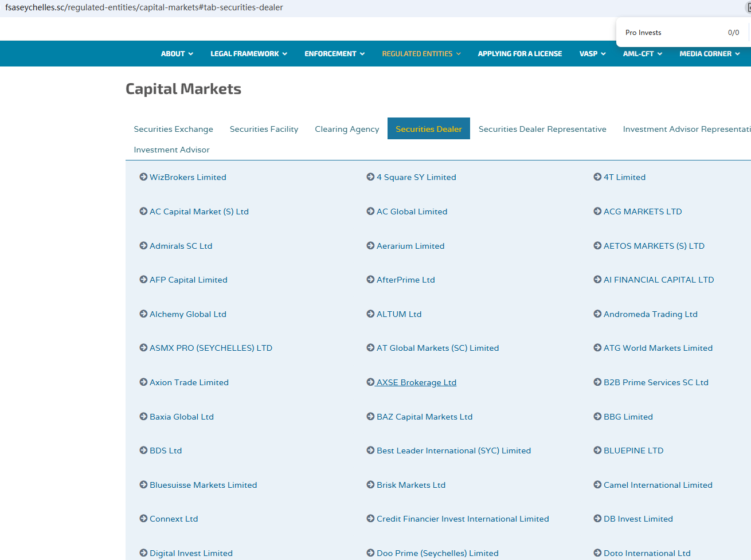Open the REGULATED ENTITIES dropdown menu

click(x=421, y=54)
